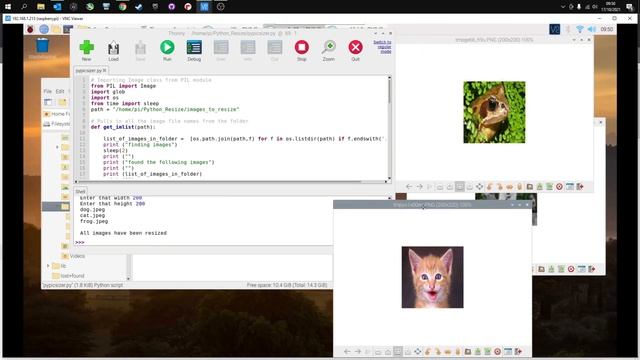Open the File menu in file manager
640x360 pixels.
point(47,91)
